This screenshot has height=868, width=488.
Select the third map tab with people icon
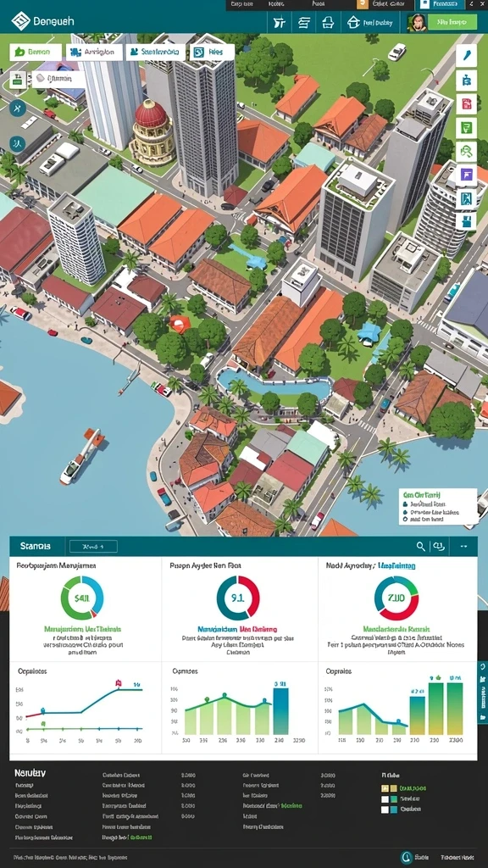(x=156, y=52)
